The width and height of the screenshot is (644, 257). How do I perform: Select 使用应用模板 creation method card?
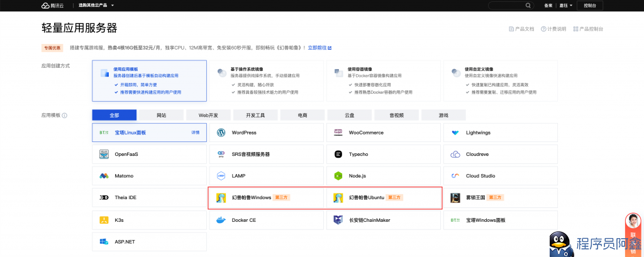(x=150, y=81)
